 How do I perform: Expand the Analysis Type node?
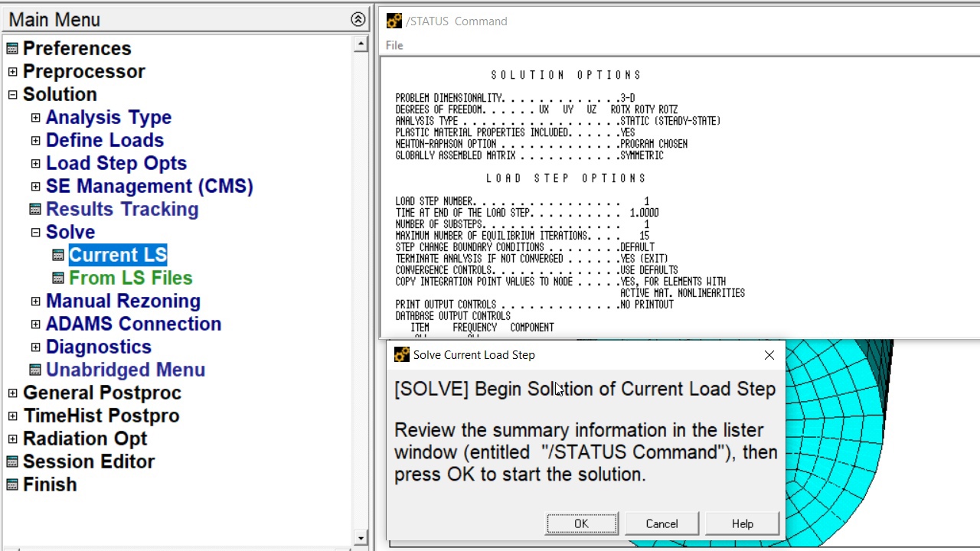[35, 118]
